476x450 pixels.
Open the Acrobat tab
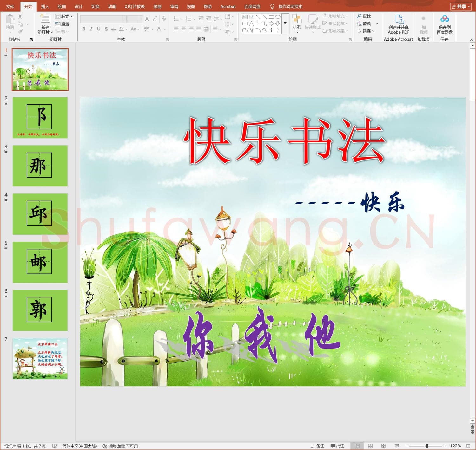point(228,6)
